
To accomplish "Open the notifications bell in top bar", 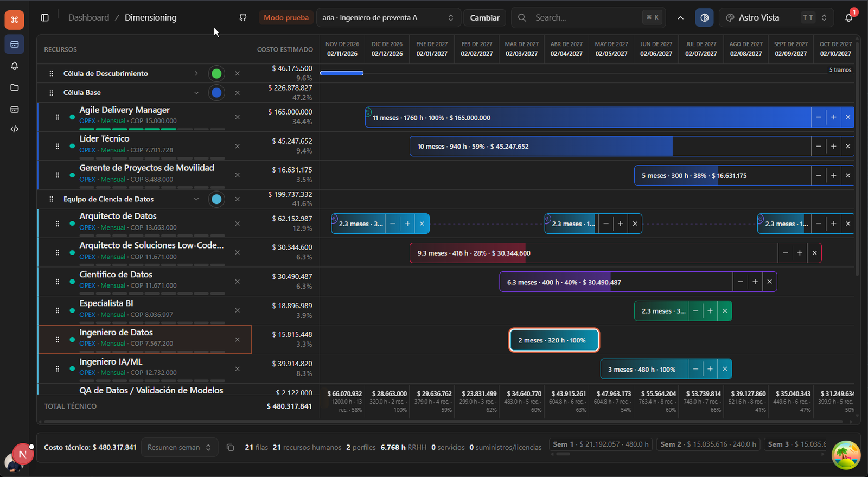I will (x=849, y=17).
